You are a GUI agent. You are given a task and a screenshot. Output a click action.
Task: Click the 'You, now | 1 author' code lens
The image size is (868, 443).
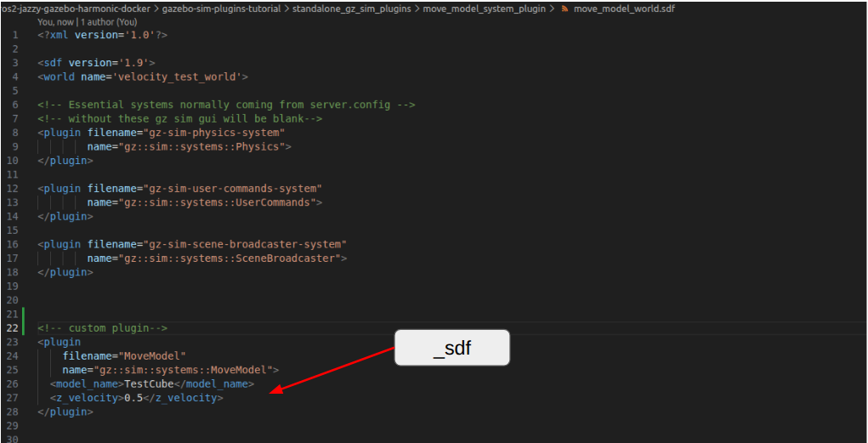point(87,21)
